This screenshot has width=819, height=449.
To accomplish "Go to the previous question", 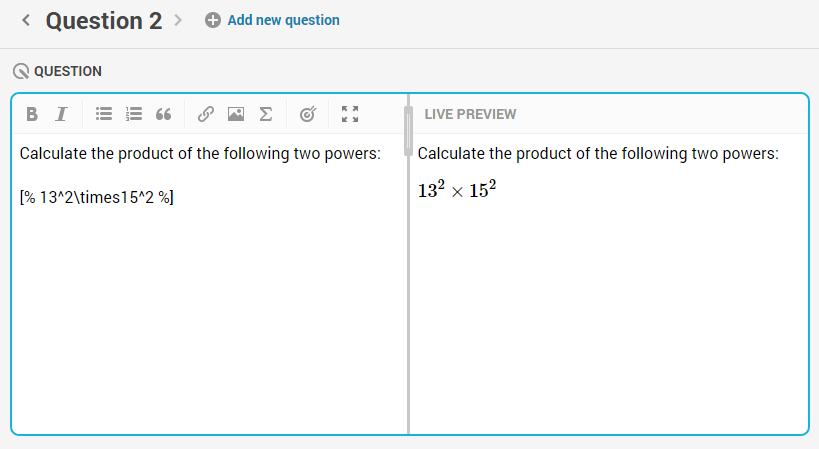I will point(26,20).
